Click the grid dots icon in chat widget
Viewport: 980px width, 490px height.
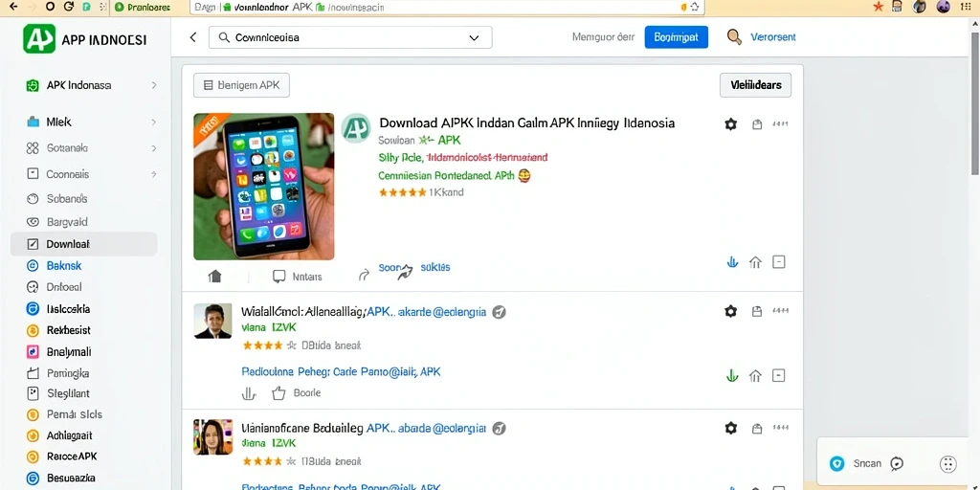[948, 463]
